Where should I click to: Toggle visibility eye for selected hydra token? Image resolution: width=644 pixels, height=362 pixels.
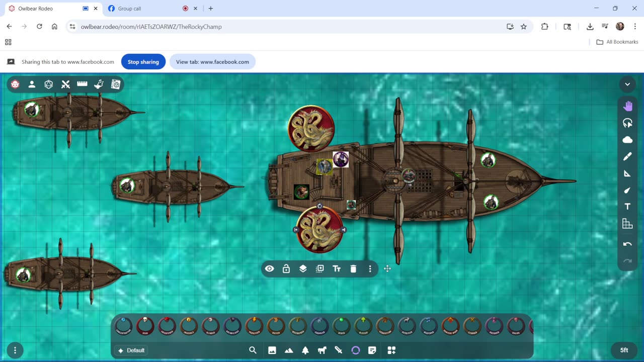coord(269,269)
